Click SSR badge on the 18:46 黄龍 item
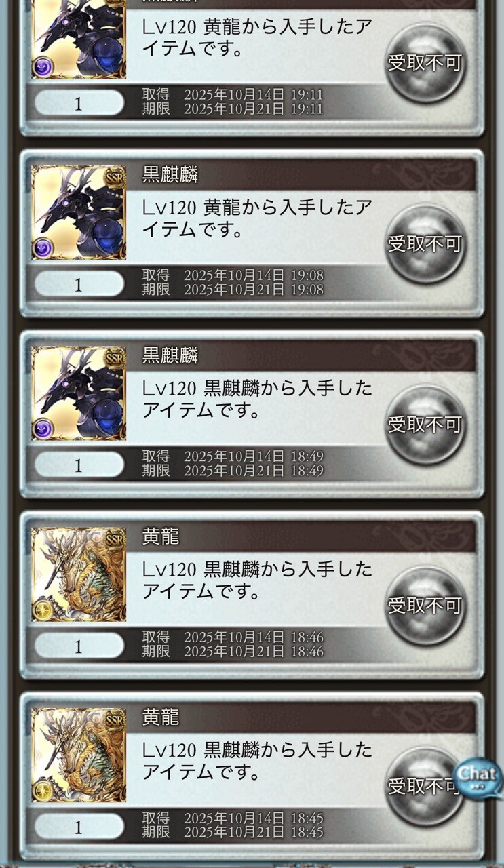 click(115, 539)
